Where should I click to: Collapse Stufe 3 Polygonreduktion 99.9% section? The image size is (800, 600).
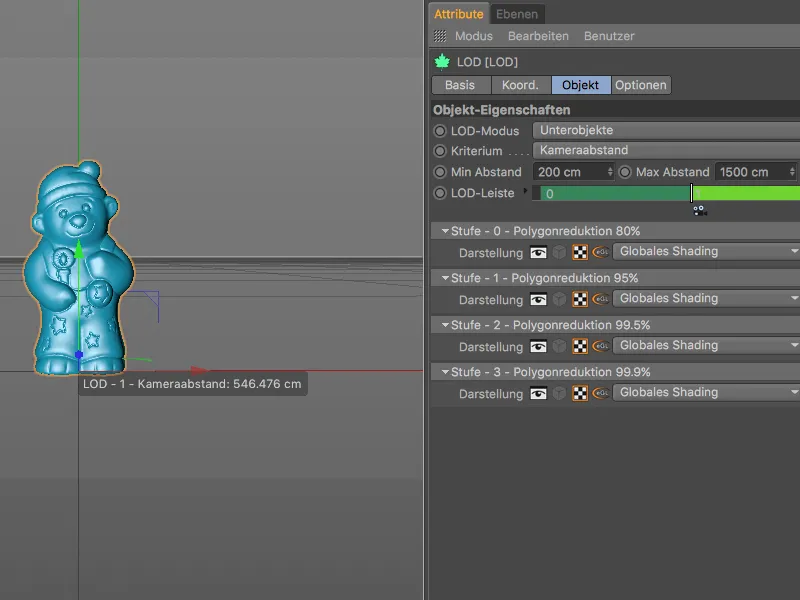pos(445,372)
